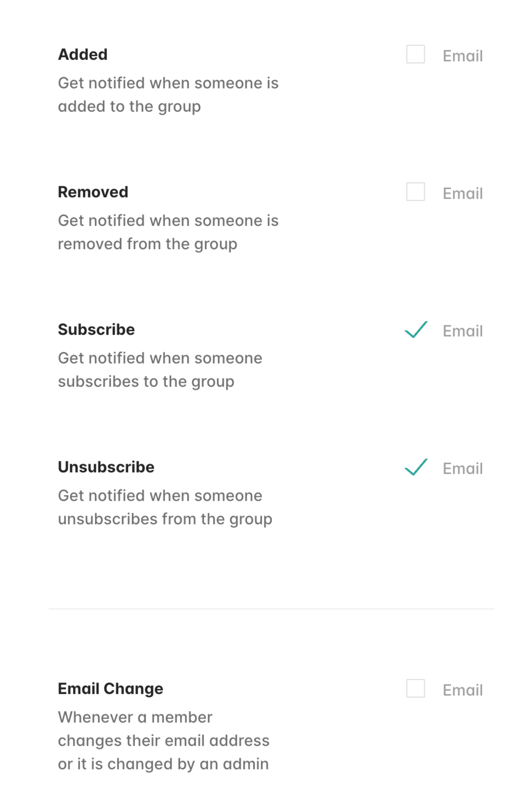Select the Email Change heading

(x=111, y=688)
